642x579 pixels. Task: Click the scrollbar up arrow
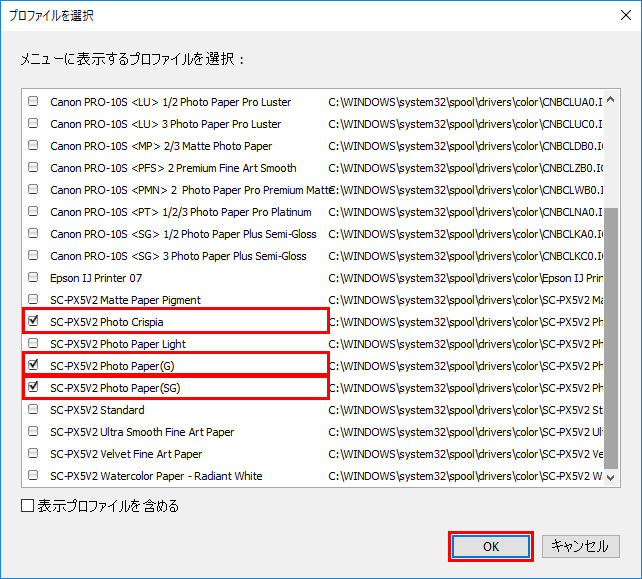(610, 100)
